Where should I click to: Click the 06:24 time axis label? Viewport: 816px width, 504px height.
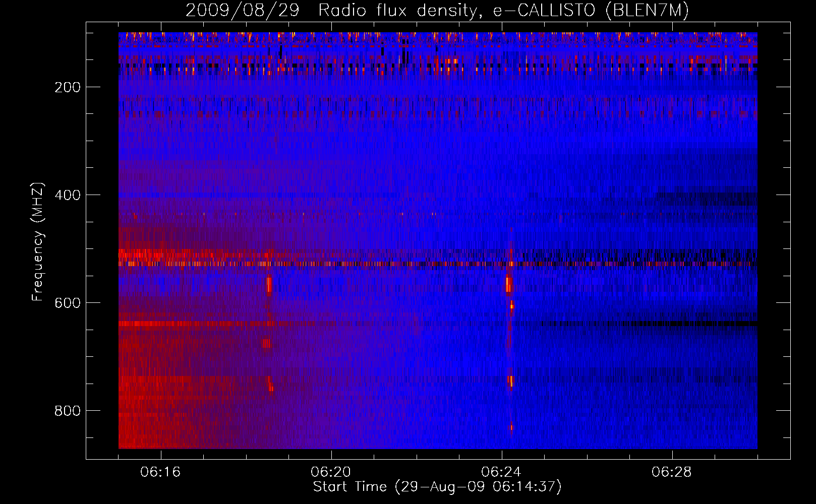(x=501, y=472)
